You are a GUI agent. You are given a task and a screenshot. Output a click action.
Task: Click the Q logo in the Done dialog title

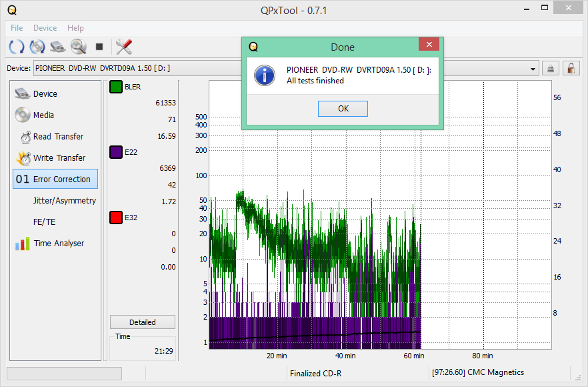pos(253,47)
